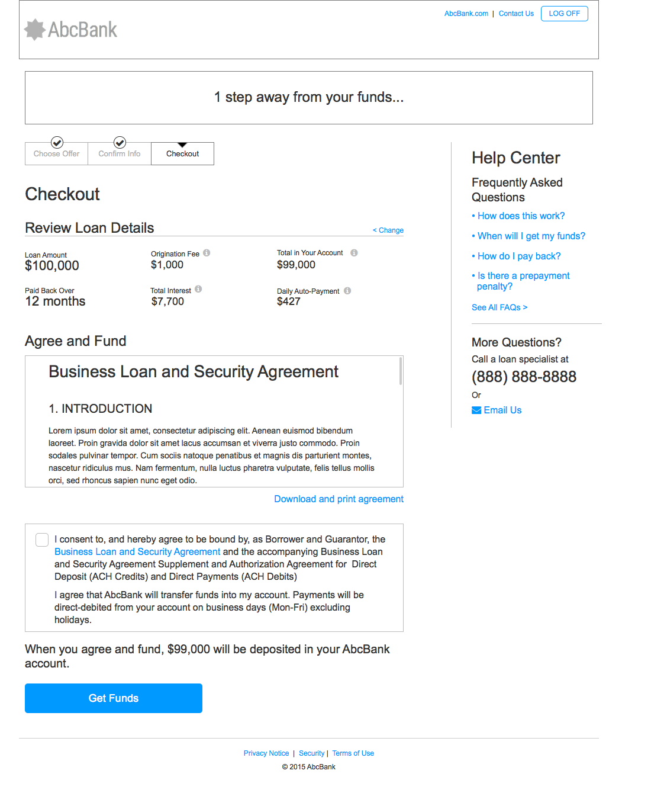
Task: Go to the Confirm Info step tab
Action: click(120, 154)
